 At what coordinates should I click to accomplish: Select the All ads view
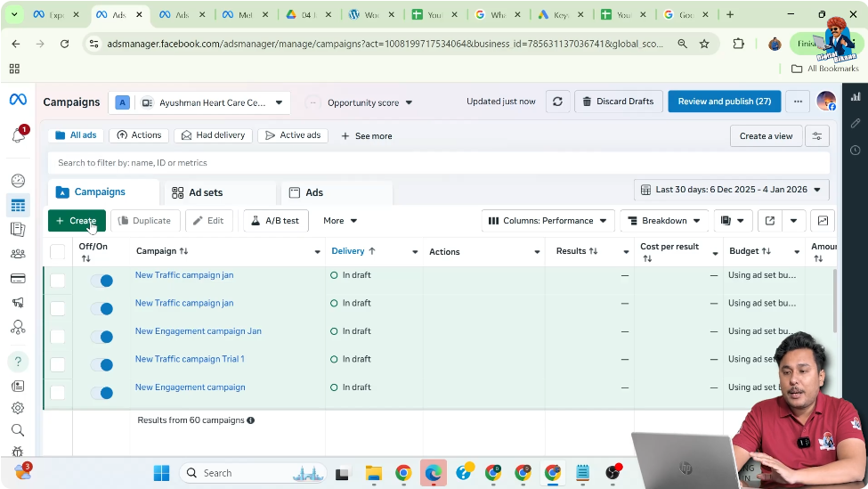[76, 135]
